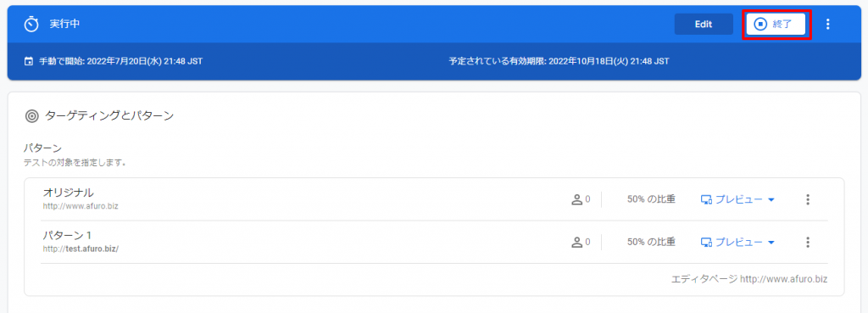868x313 pixels.
Task: Click the preview device icon for オリジナル
Action: tap(706, 199)
